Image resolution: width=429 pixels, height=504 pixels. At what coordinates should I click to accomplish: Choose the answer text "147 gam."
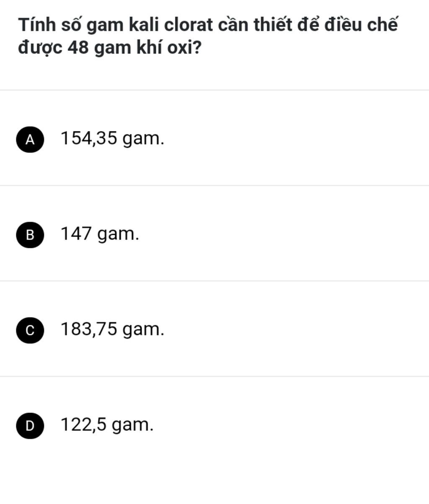click(100, 234)
